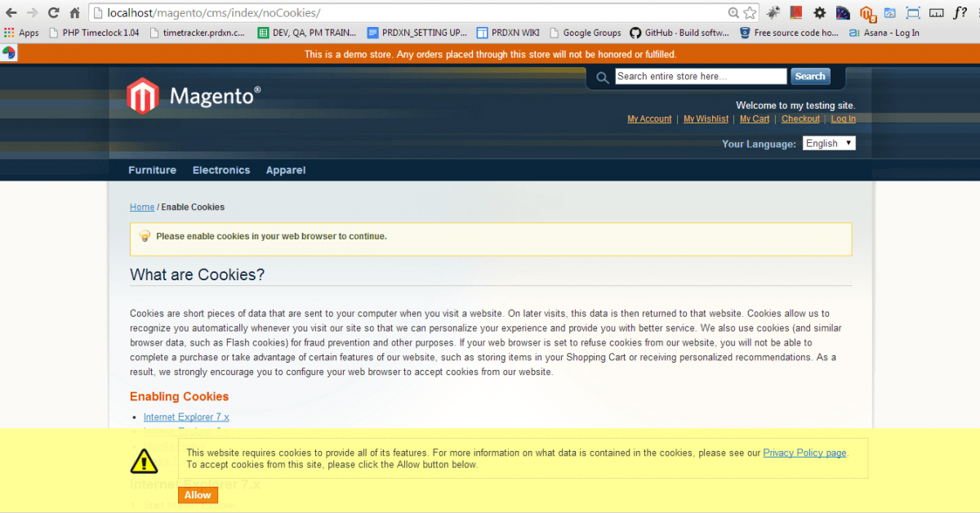The image size is (980, 513).
Task: Open the Privacy Policy page link
Action: pyautogui.click(x=804, y=453)
